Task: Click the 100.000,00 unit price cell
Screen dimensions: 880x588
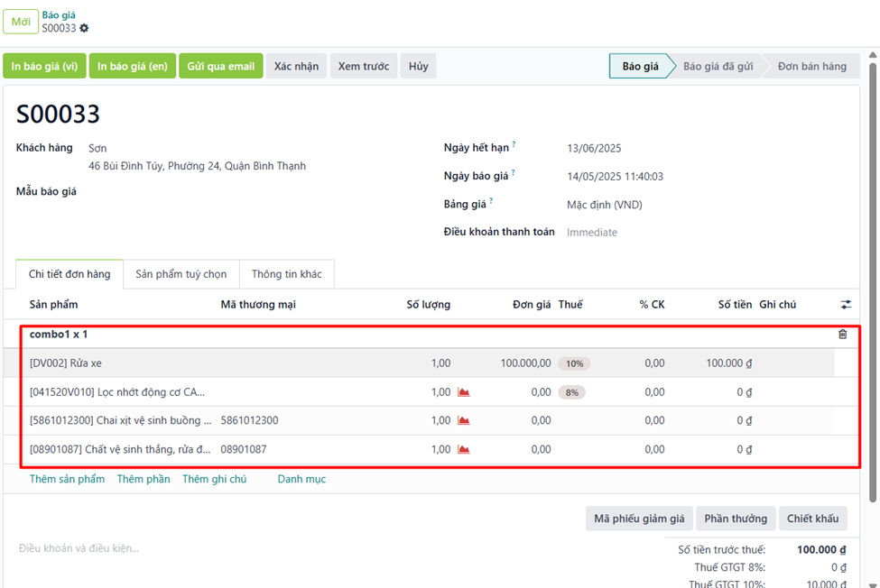Action: 526,363
